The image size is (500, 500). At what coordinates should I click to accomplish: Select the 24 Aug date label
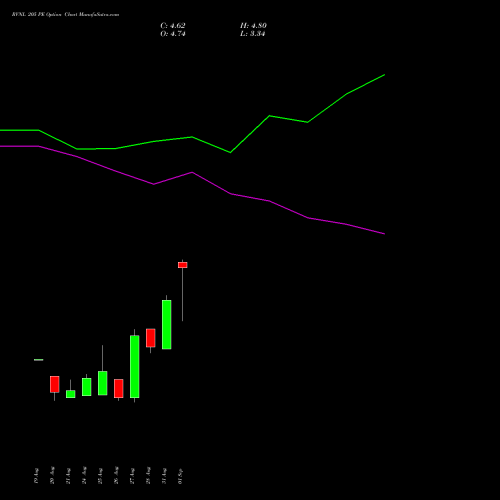(x=84, y=476)
